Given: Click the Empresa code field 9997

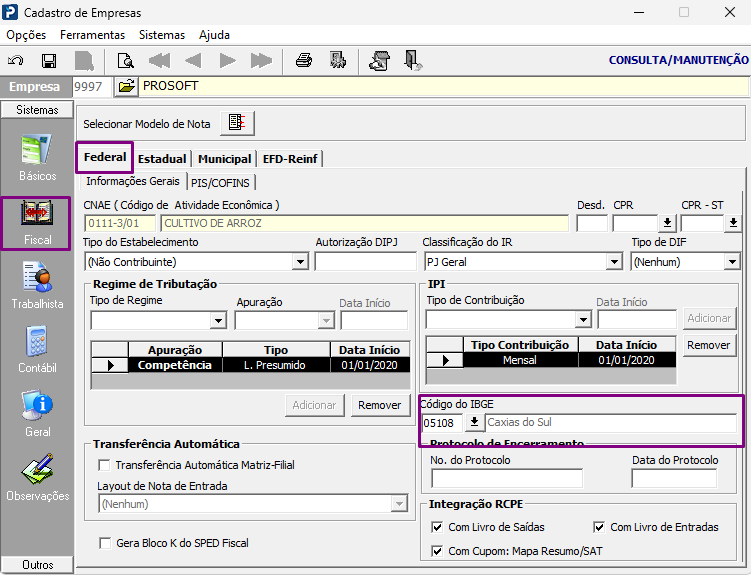Looking at the screenshot, I should click(92, 87).
